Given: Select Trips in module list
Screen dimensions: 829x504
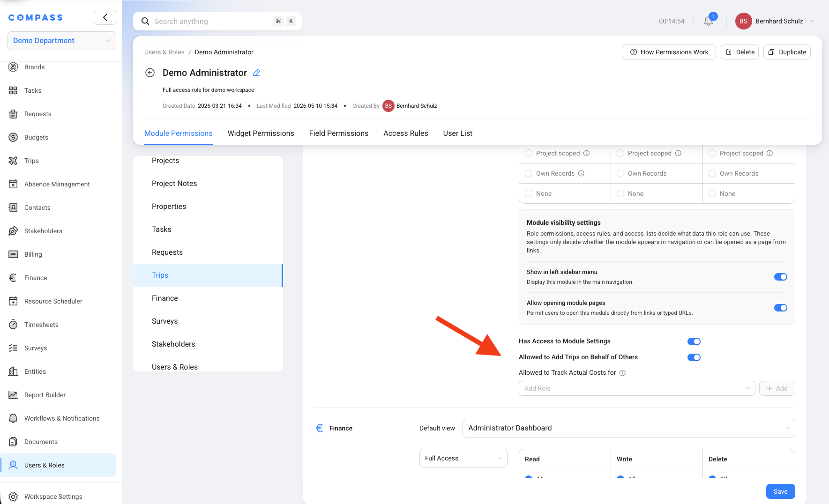Looking at the screenshot, I should pyautogui.click(x=208, y=275).
